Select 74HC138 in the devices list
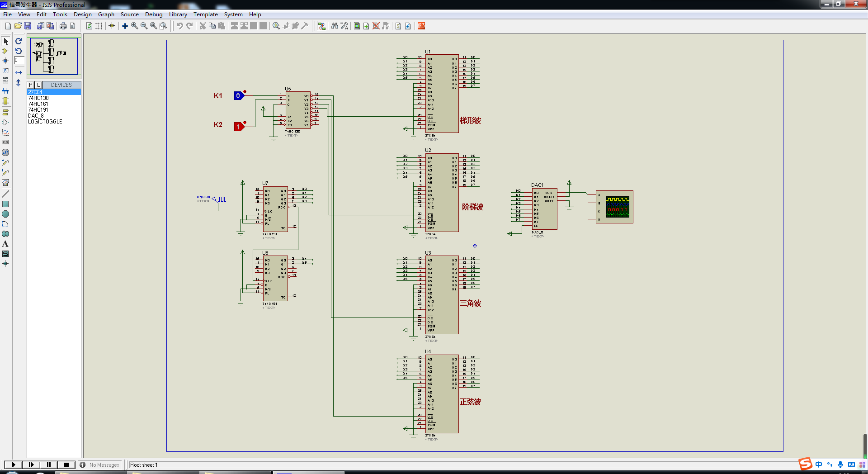This screenshot has height=474, width=868. coord(38,98)
